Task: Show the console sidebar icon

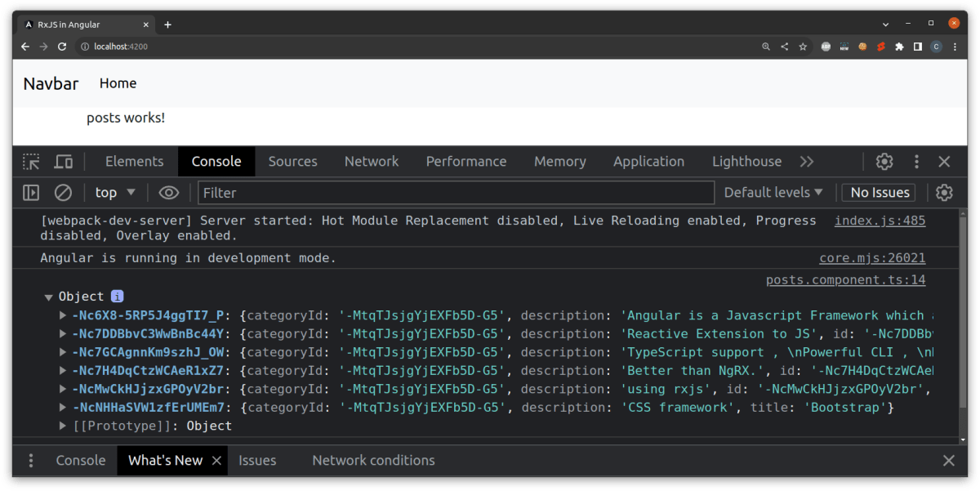Action: (x=31, y=193)
